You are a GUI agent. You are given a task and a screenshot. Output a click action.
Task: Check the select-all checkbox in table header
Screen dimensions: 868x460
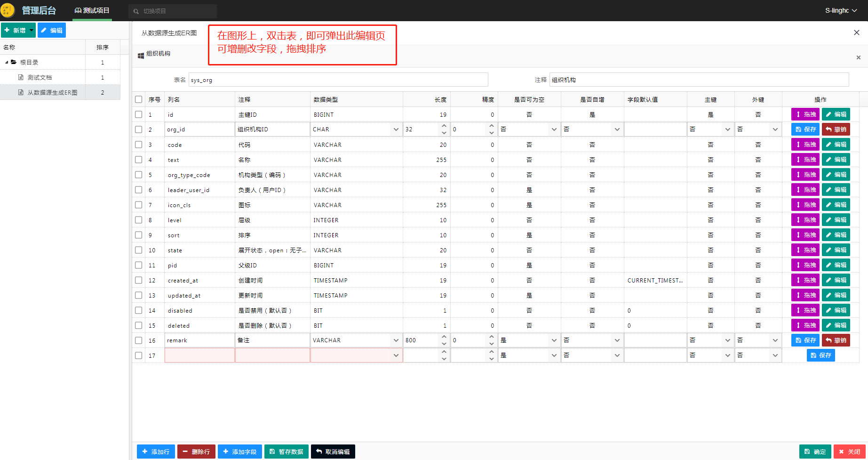[138, 99]
